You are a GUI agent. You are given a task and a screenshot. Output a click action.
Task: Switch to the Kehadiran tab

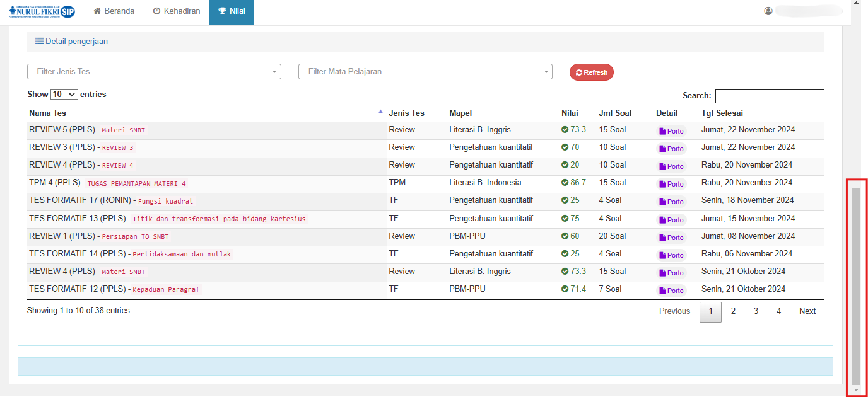click(177, 11)
